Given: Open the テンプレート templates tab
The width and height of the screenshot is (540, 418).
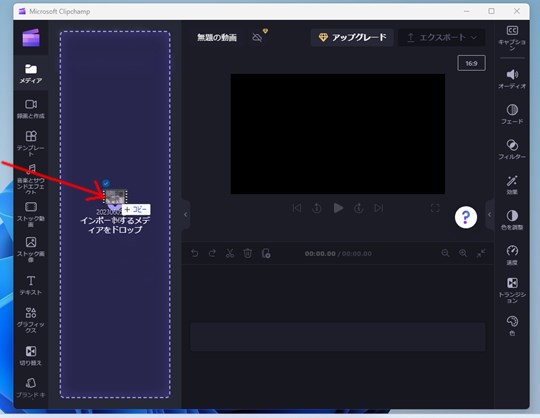Looking at the screenshot, I should (31, 143).
